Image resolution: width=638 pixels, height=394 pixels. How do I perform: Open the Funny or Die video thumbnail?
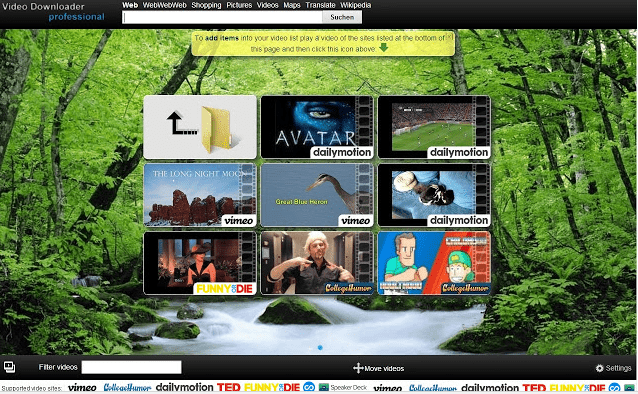[x=200, y=263]
